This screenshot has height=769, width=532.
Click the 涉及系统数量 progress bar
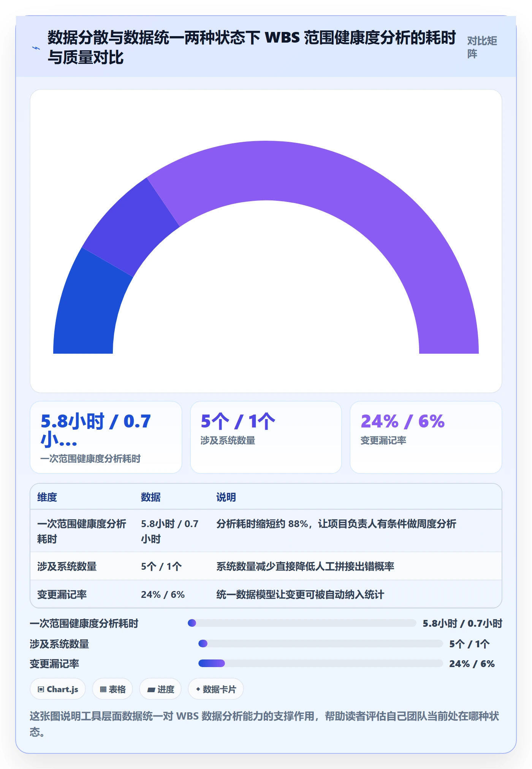(x=321, y=643)
